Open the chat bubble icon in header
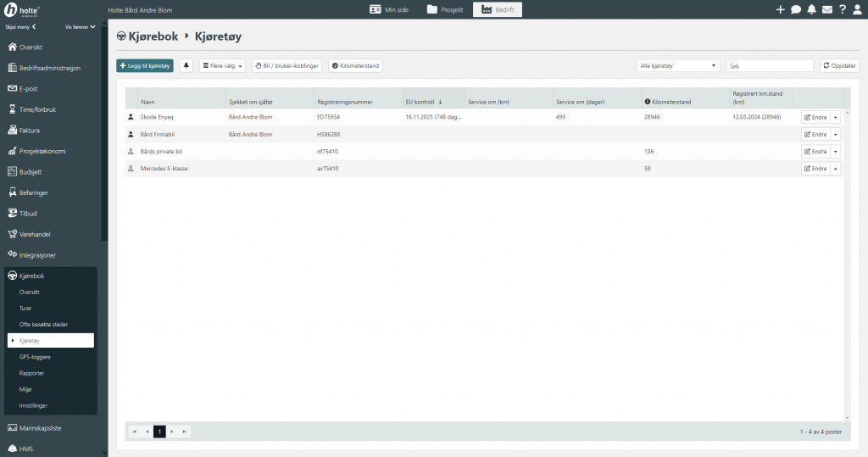 click(796, 9)
